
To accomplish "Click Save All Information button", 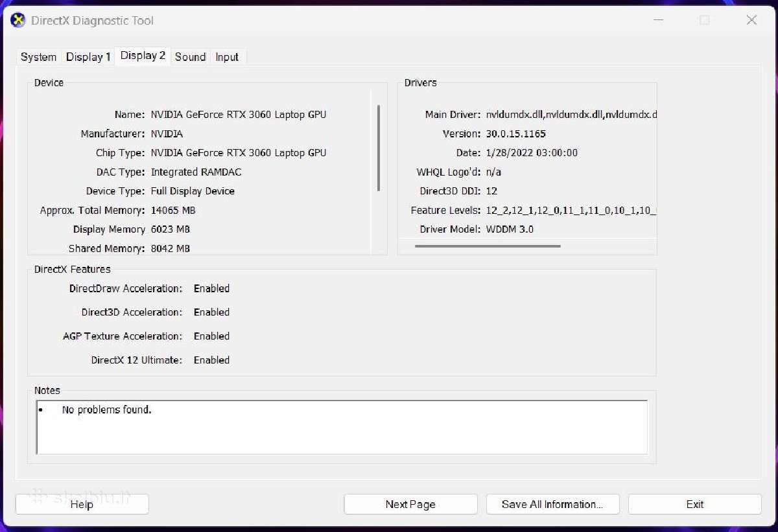I will [552, 504].
